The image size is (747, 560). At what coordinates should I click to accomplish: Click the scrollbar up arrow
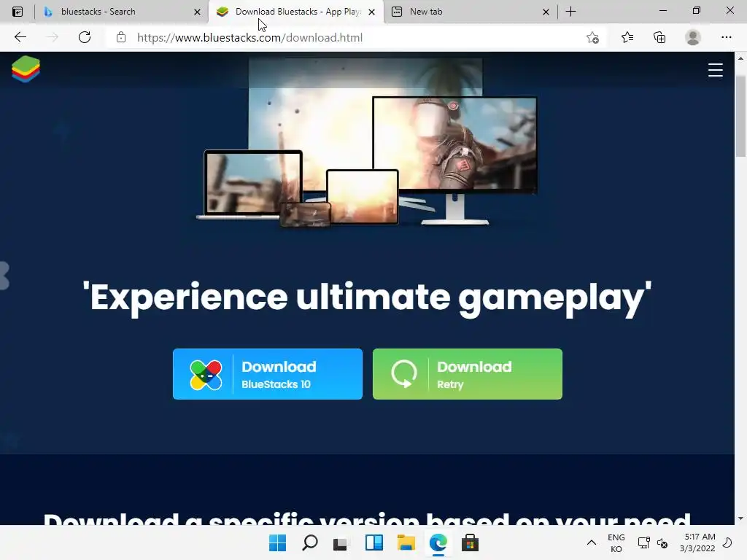click(x=740, y=58)
